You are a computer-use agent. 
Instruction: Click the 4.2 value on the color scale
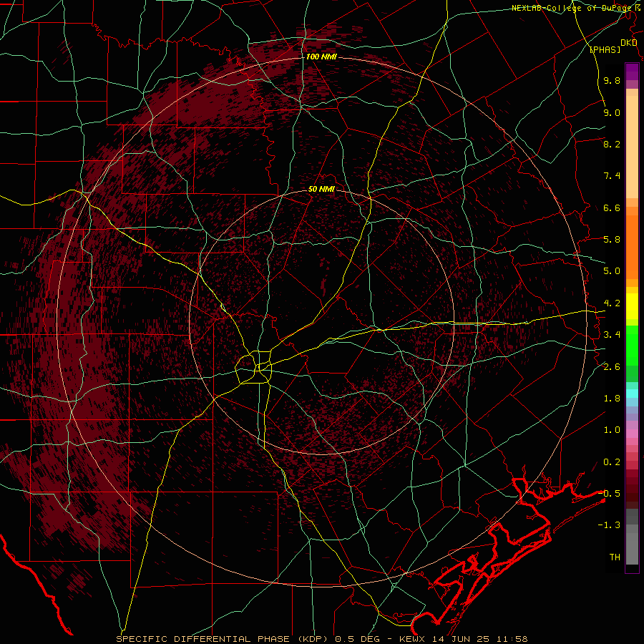point(612,303)
